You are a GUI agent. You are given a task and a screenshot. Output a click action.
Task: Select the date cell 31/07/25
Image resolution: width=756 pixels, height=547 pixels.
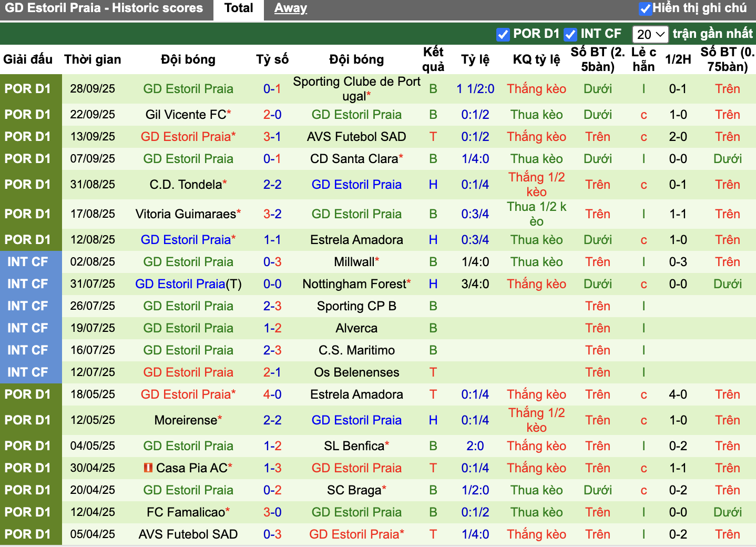click(x=93, y=284)
